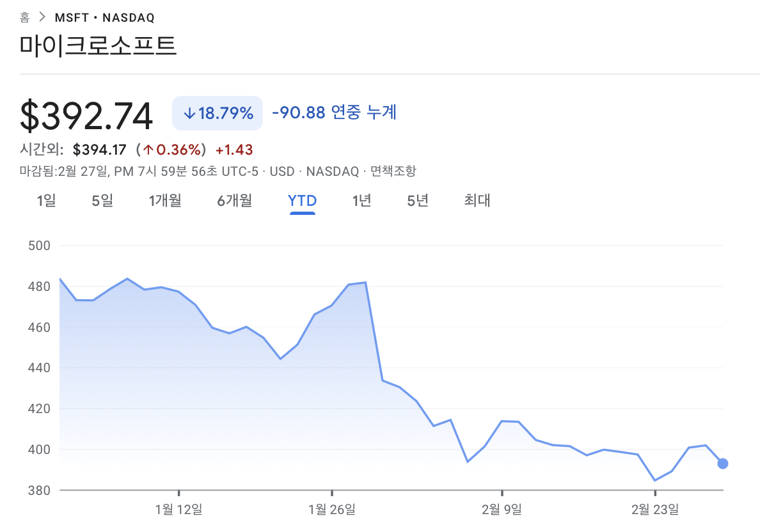Select the 1일 time range tab
This screenshot has width=760, height=532.
coord(47,201)
